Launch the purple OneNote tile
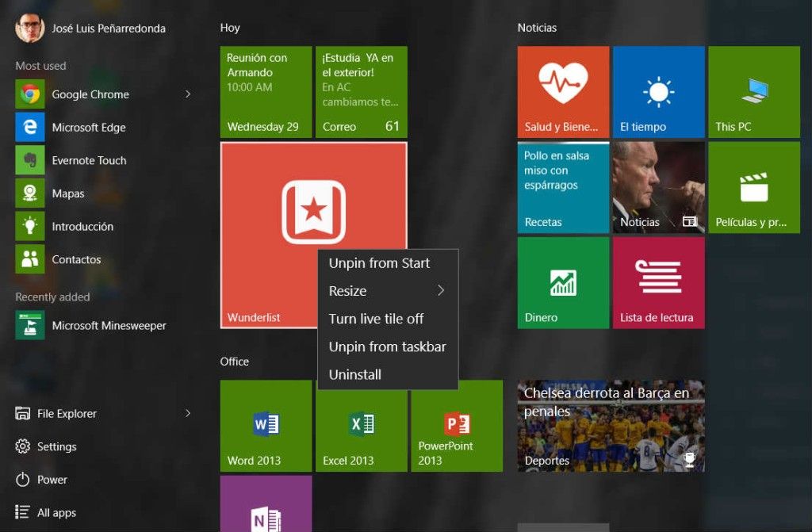 [x=266, y=503]
